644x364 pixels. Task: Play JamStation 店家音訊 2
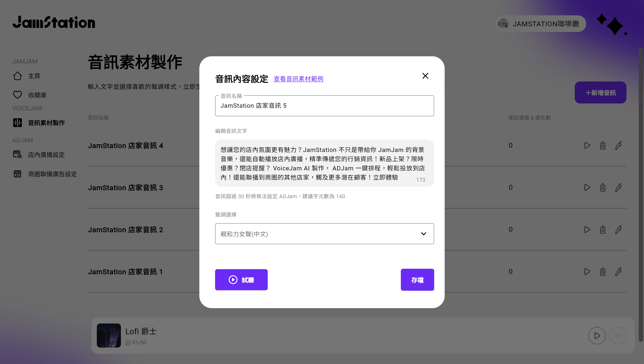[587, 230]
